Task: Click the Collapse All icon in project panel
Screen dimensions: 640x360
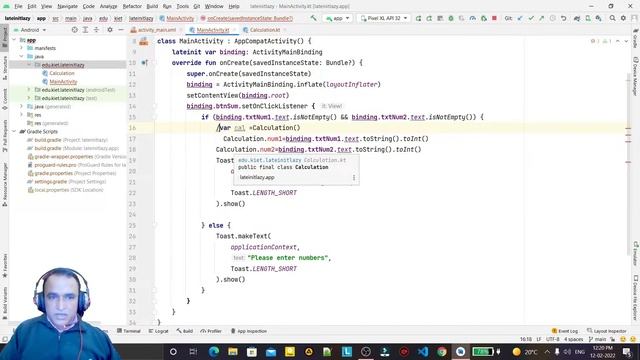Action: click(96, 30)
